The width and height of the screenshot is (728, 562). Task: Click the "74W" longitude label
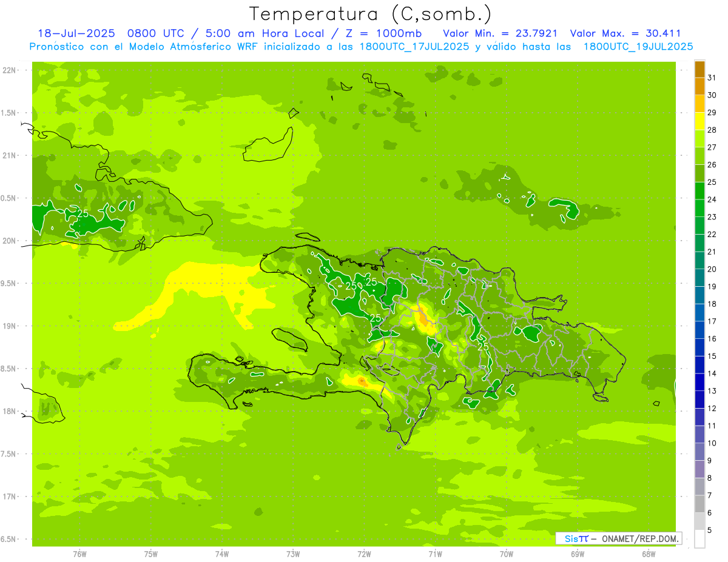coord(222,554)
